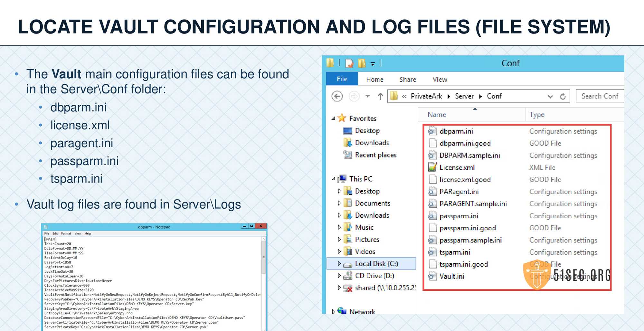Select Downloads under Favorites

(372, 143)
